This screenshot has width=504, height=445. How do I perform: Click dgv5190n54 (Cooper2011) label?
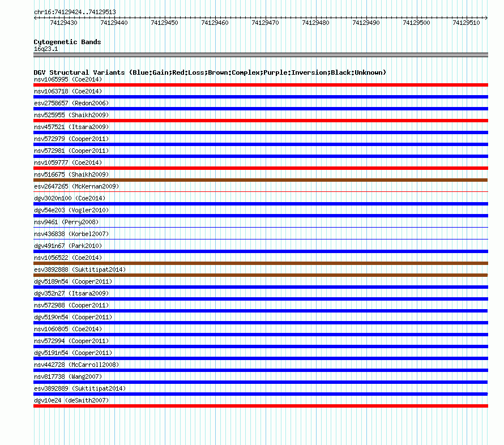tap(73, 317)
